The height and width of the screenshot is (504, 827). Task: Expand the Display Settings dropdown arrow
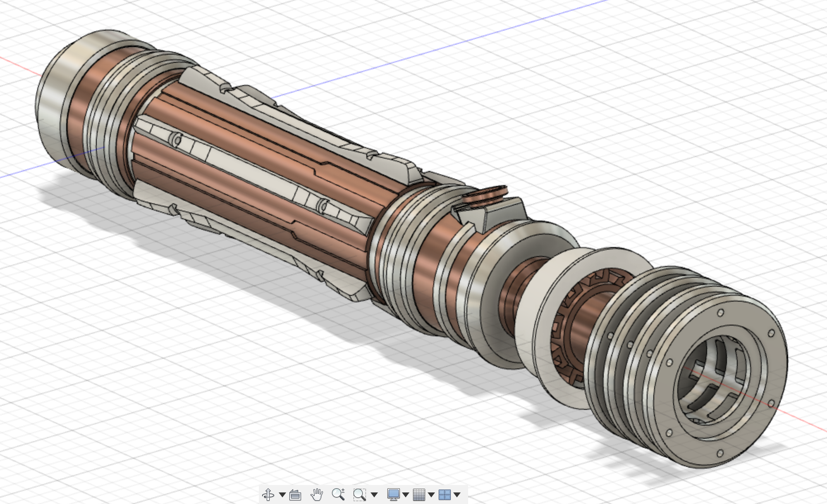(x=406, y=494)
